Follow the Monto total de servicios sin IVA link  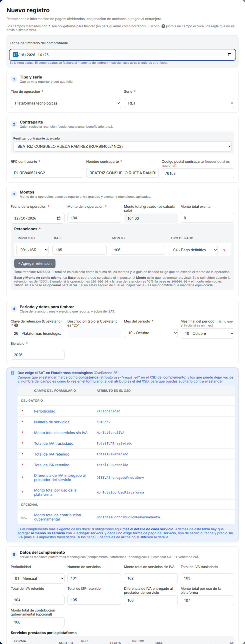tap(61, 433)
